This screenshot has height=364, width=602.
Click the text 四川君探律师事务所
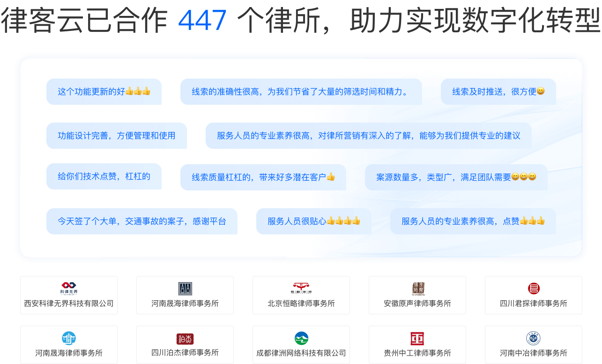click(534, 304)
